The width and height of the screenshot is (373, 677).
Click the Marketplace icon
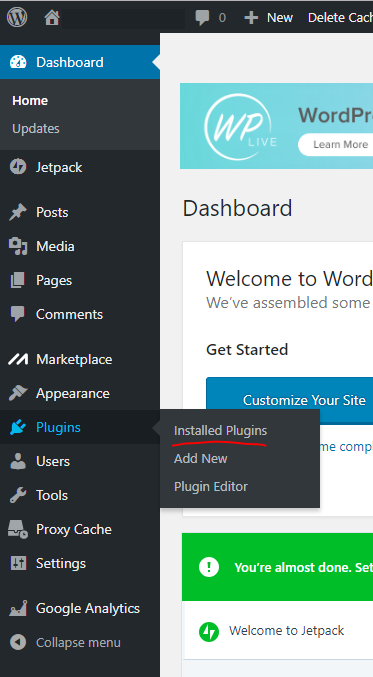[x=18, y=359]
